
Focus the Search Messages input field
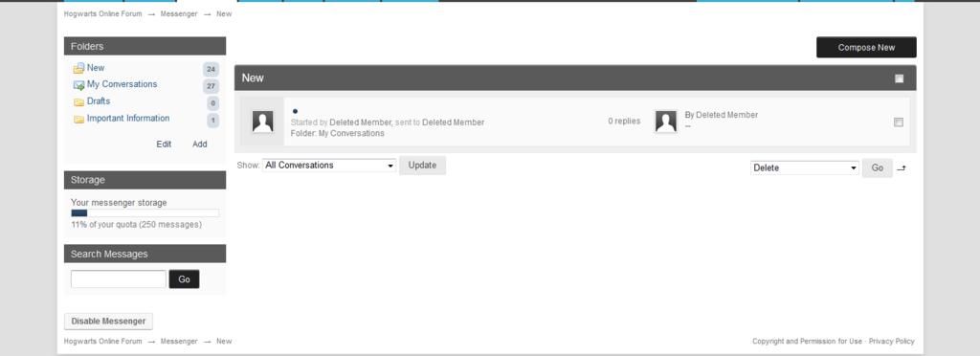118,279
